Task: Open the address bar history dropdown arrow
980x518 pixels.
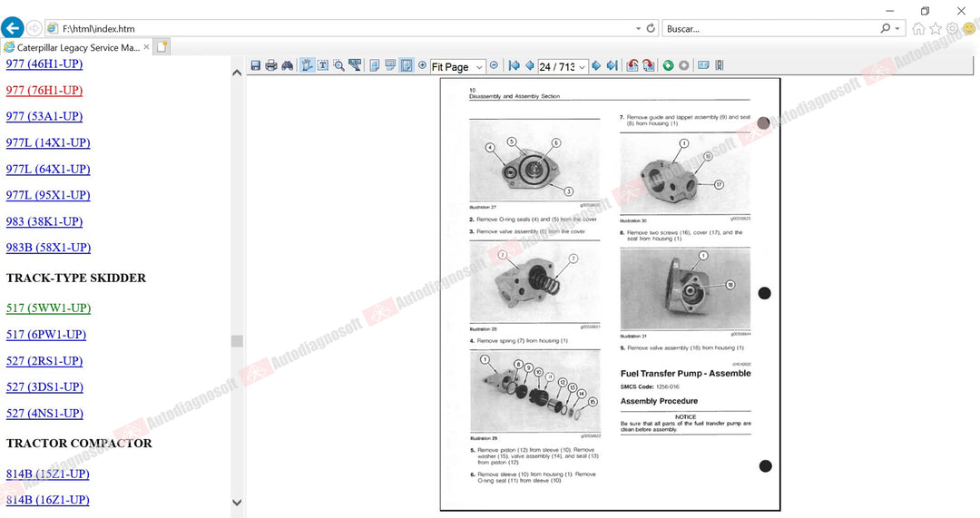Action: pyautogui.click(x=638, y=29)
